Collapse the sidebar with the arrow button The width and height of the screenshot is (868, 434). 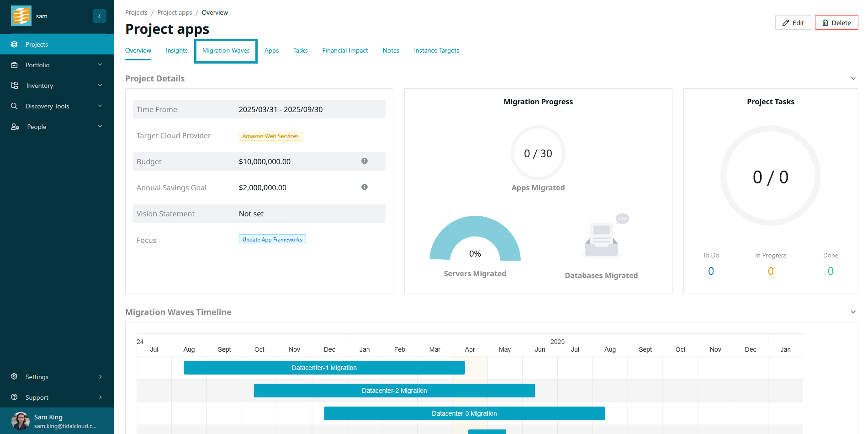[x=99, y=16]
